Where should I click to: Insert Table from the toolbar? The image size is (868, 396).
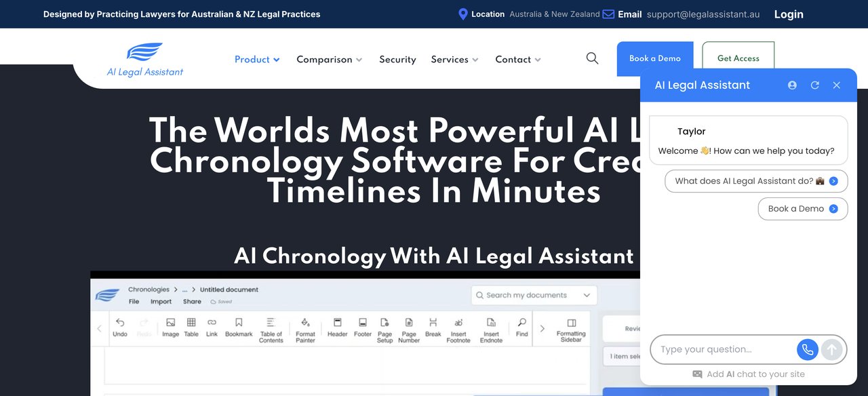[191, 328]
